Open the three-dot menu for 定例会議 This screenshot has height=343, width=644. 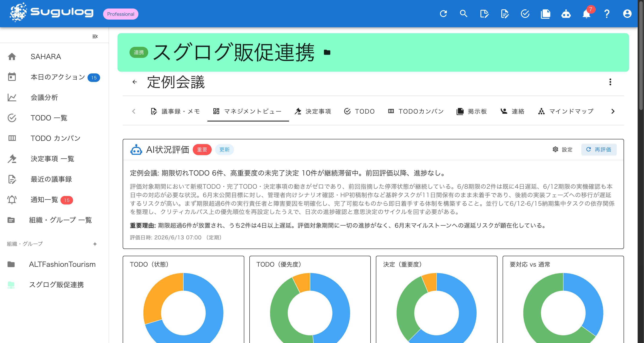610,82
